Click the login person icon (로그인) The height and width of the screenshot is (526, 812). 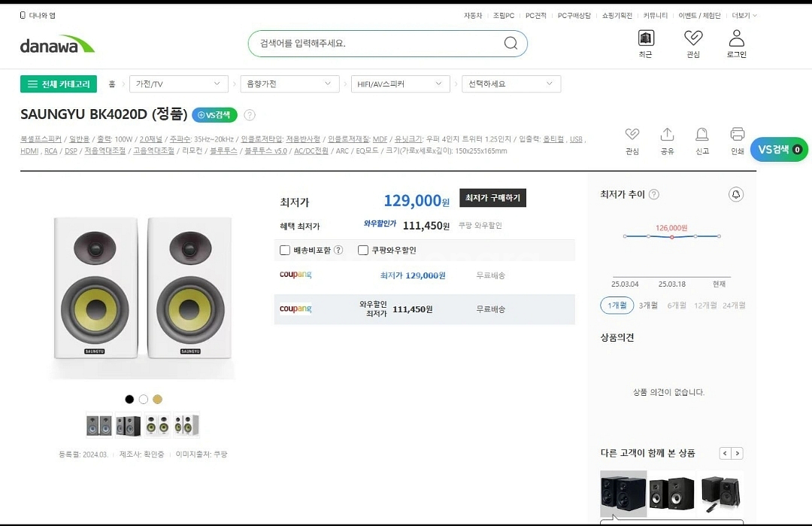[x=736, y=38]
